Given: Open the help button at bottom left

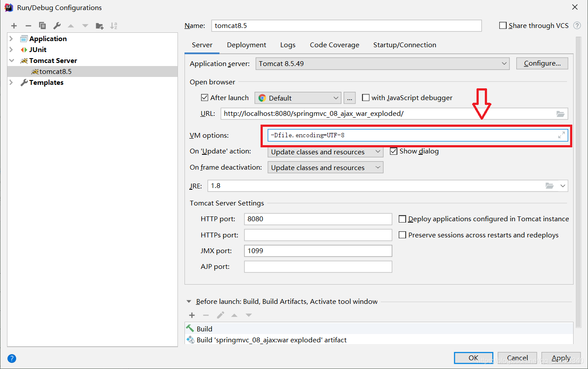Looking at the screenshot, I should point(12,359).
